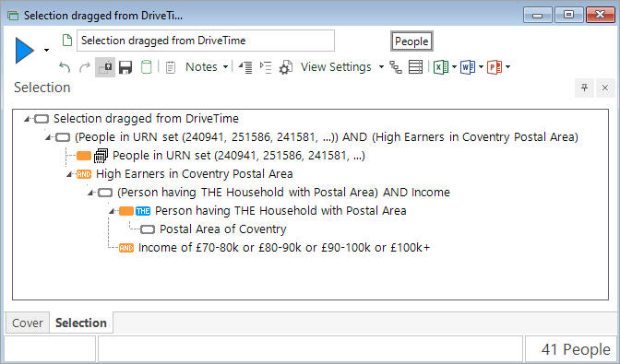Click box icon beside Postal Area of Coventry
The image size is (620, 364).
click(x=148, y=229)
